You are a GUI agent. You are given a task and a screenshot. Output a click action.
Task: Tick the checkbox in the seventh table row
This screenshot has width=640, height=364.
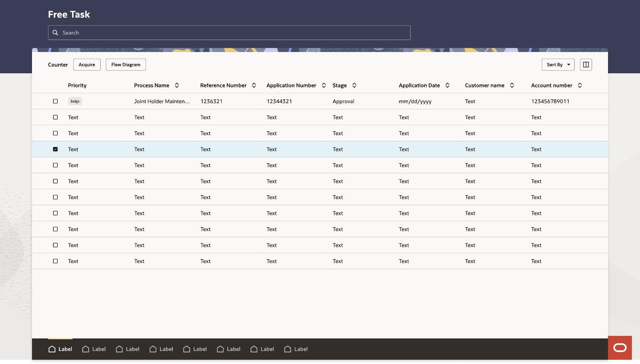pos(55,197)
